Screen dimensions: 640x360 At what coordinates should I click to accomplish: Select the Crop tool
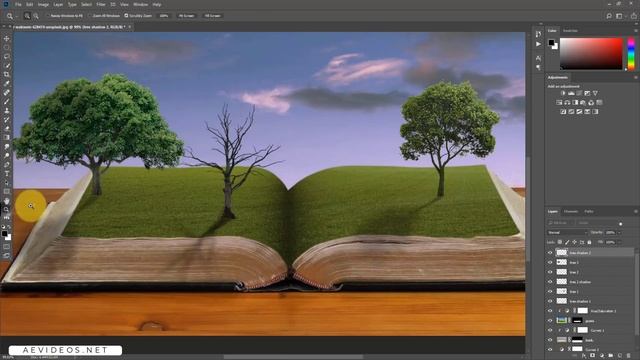[7, 74]
